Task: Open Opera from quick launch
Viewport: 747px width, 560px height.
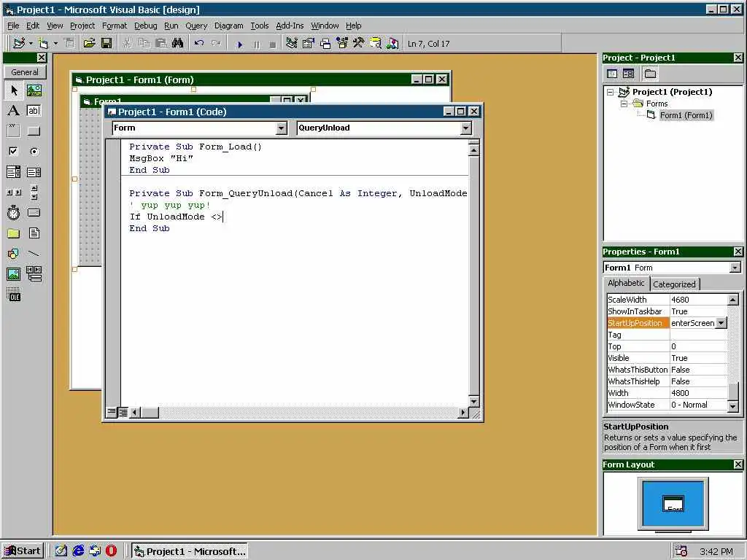Action: (111, 551)
